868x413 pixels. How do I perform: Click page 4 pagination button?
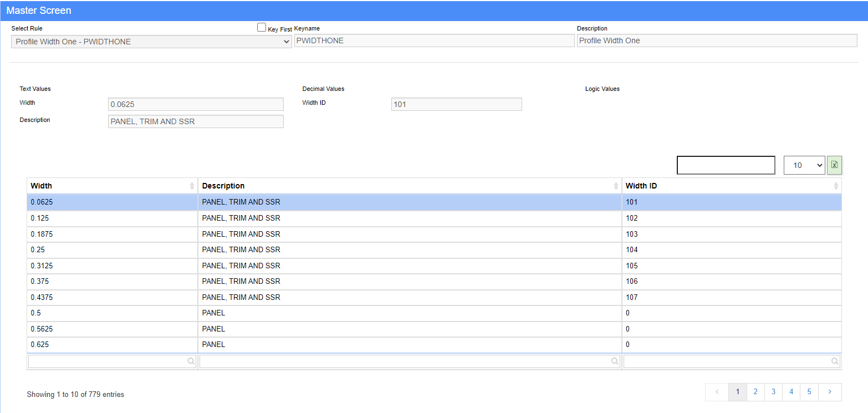[791, 392]
